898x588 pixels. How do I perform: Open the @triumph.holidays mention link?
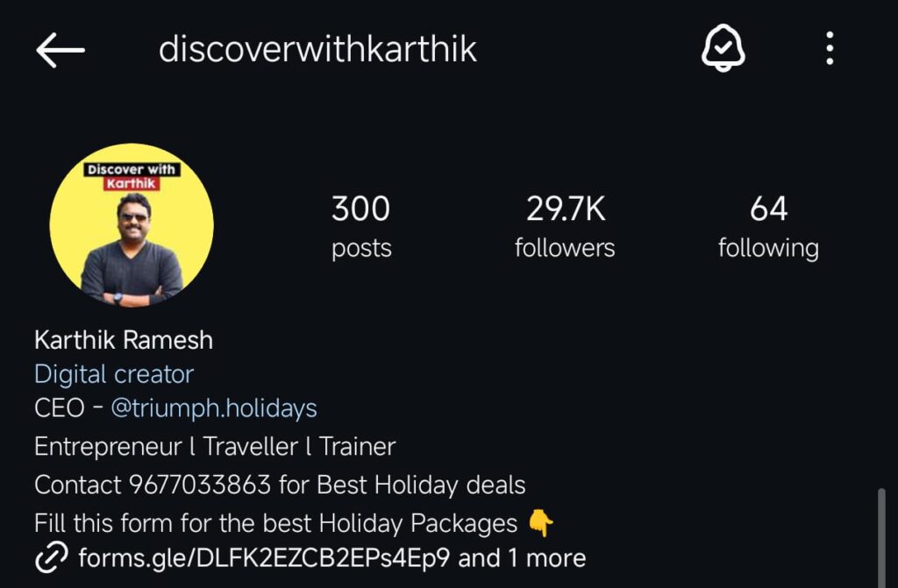tap(214, 408)
